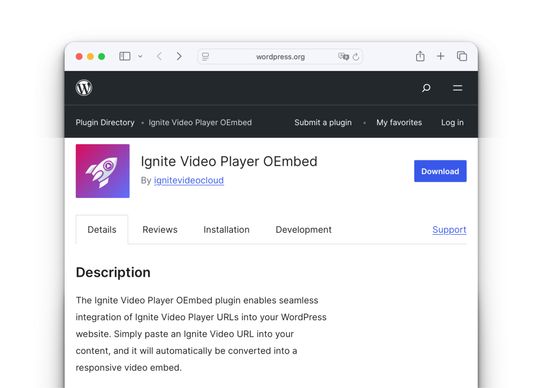Click the Ignite rocket plugin thumbnail
Image resolution: width=550 pixels, height=388 pixels.
(102, 171)
